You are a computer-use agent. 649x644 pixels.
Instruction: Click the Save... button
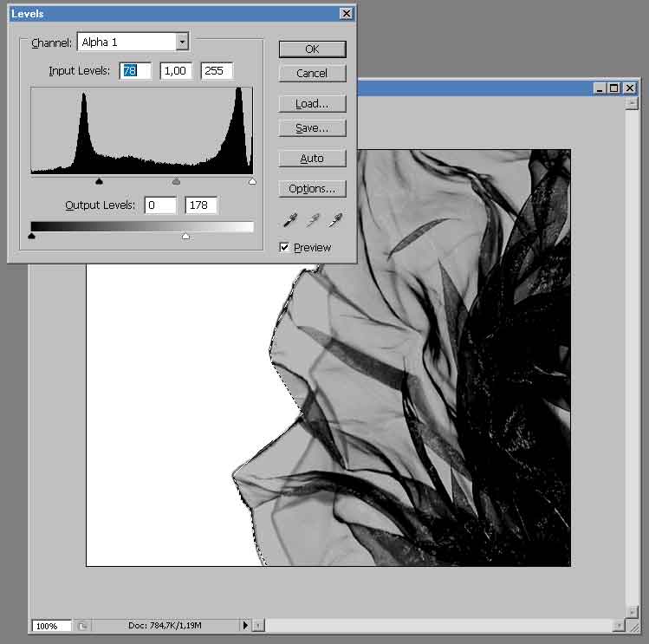pyautogui.click(x=312, y=128)
